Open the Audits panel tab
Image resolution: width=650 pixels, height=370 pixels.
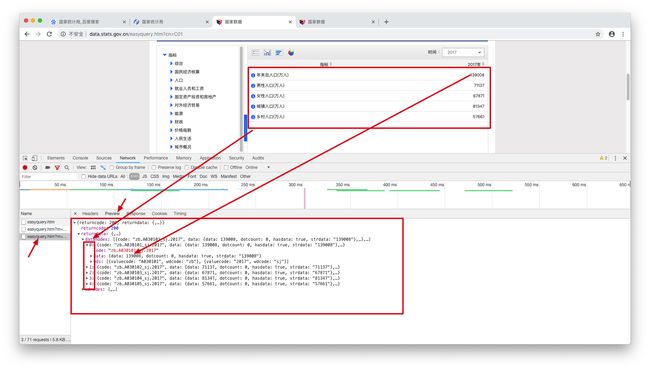258,158
